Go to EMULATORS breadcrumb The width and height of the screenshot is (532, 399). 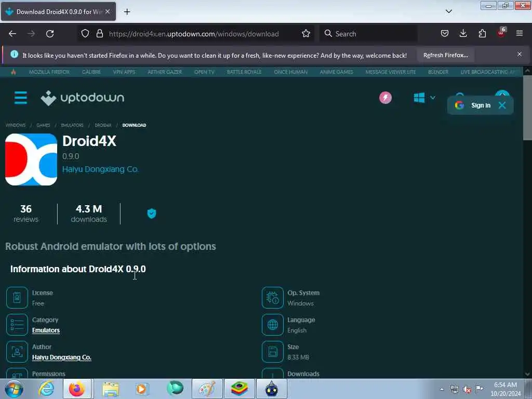72,125
